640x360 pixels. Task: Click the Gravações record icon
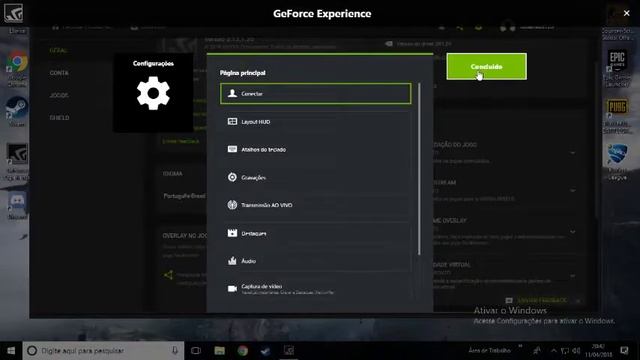point(232,177)
